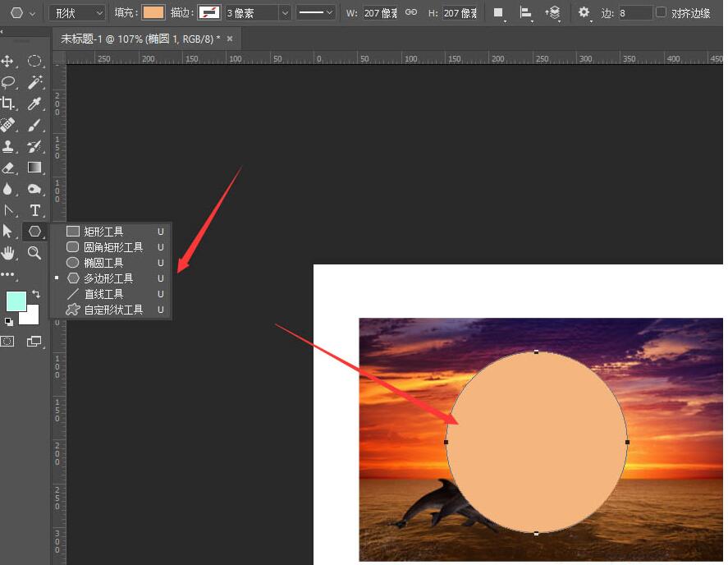Activate the Hand tool
728x565 pixels.
8,253
